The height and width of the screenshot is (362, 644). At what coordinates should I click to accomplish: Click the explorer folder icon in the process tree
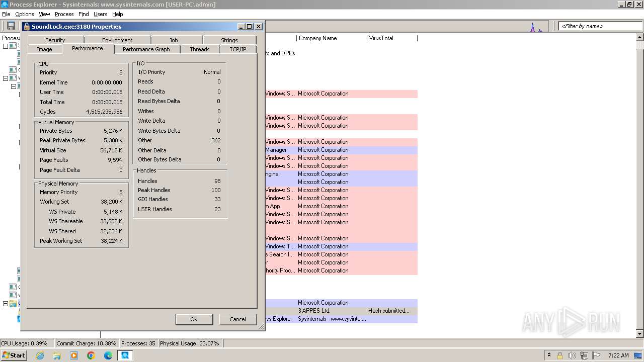(13, 304)
